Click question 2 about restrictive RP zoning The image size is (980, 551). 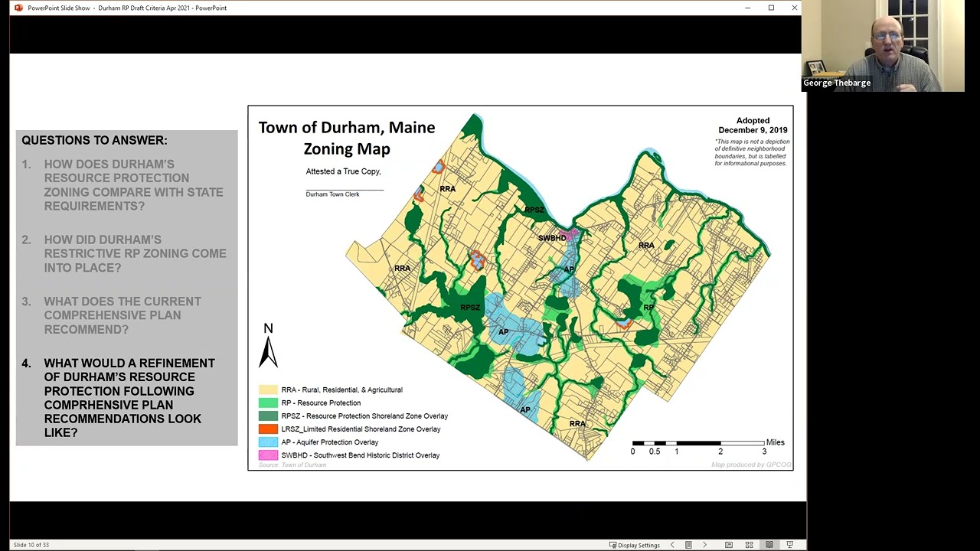click(124, 253)
